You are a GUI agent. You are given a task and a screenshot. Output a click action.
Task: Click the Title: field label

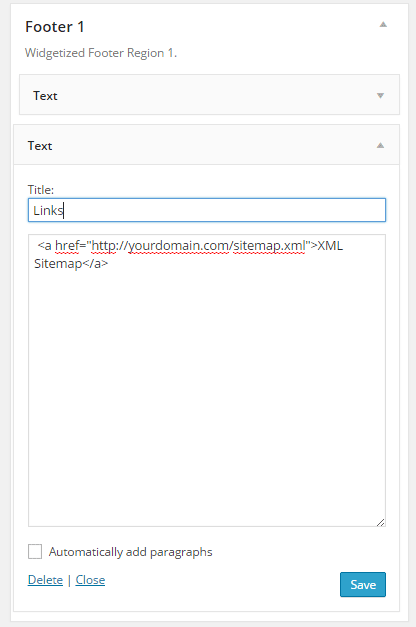[41, 190]
